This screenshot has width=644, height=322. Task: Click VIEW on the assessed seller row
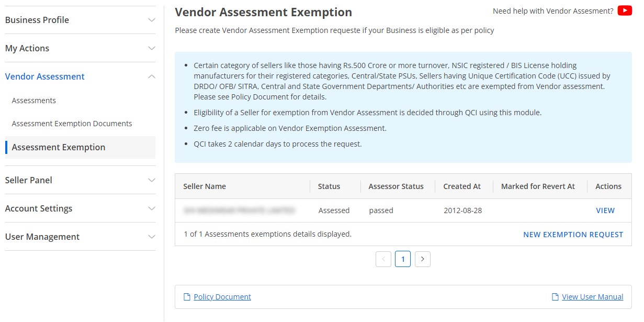pyautogui.click(x=605, y=210)
